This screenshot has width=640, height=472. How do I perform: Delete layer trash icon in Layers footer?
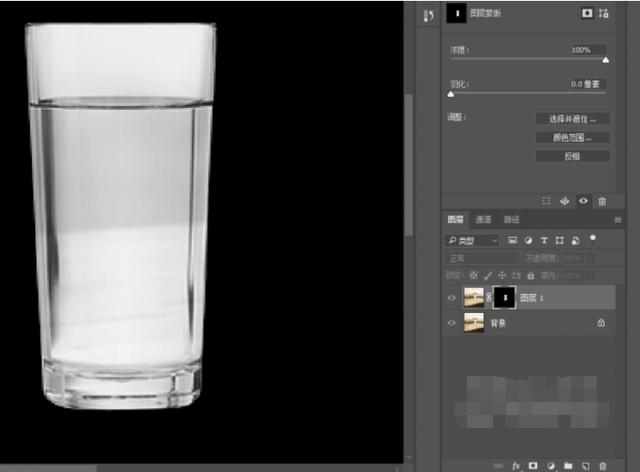point(602,466)
